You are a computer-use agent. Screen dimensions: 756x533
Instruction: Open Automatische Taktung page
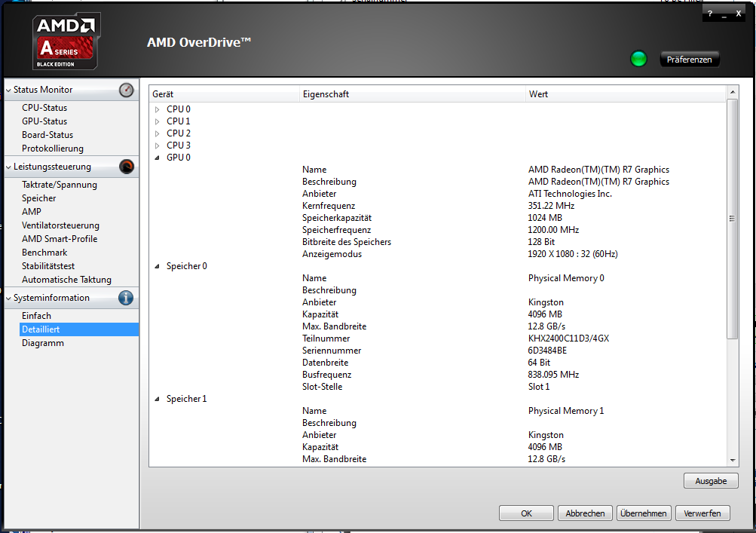tap(66, 279)
